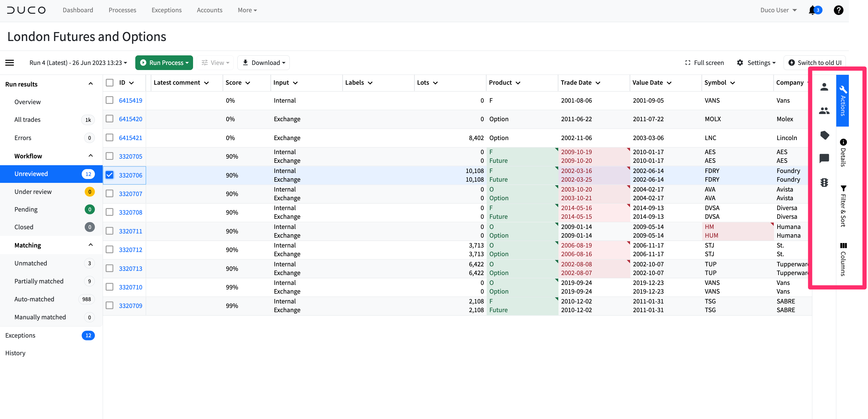Click the assign group icon in the sidebar
Image resolution: width=868 pixels, height=419 pixels.
824,110
